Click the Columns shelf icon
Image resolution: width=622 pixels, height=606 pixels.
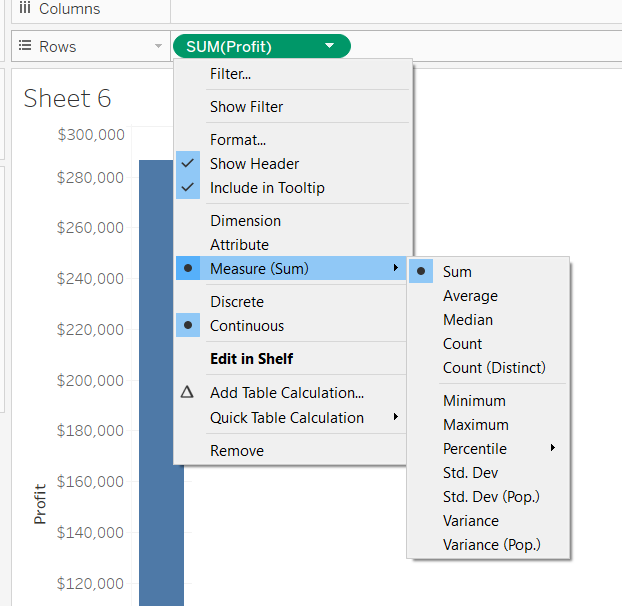click(25, 9)
